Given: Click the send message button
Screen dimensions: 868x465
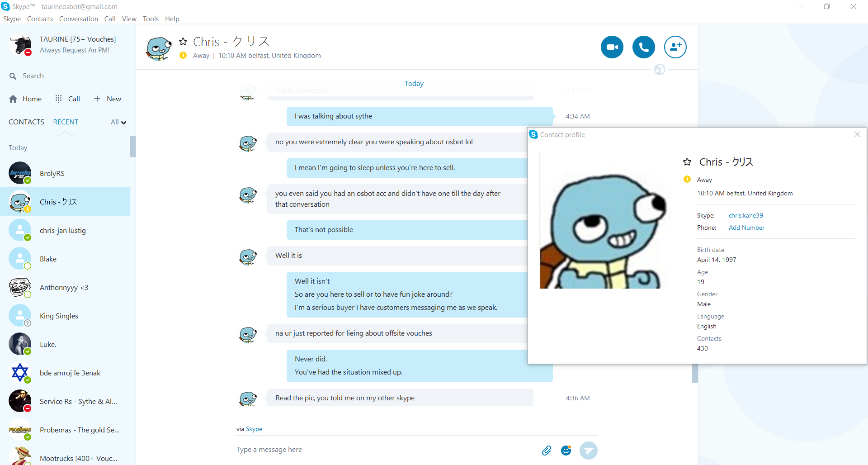Looking at the screenshot, I should [588, 450].
